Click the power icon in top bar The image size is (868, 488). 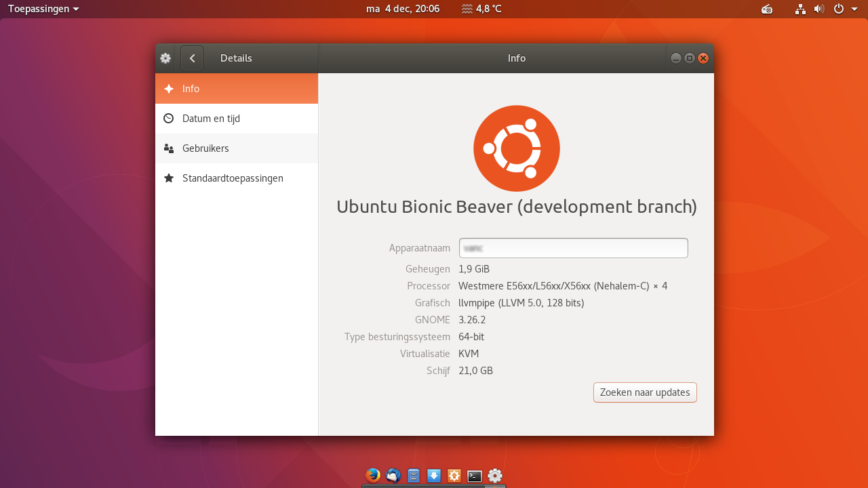839,9
